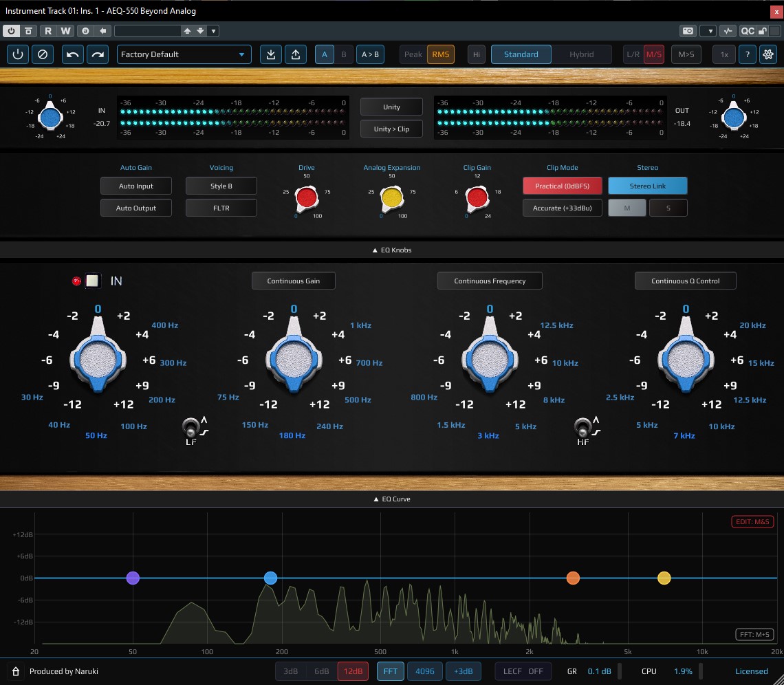The height and width of the screenshot is (685, 784).
Task: Flip the HF shelf toggle switch
Action: coord(582,428)
